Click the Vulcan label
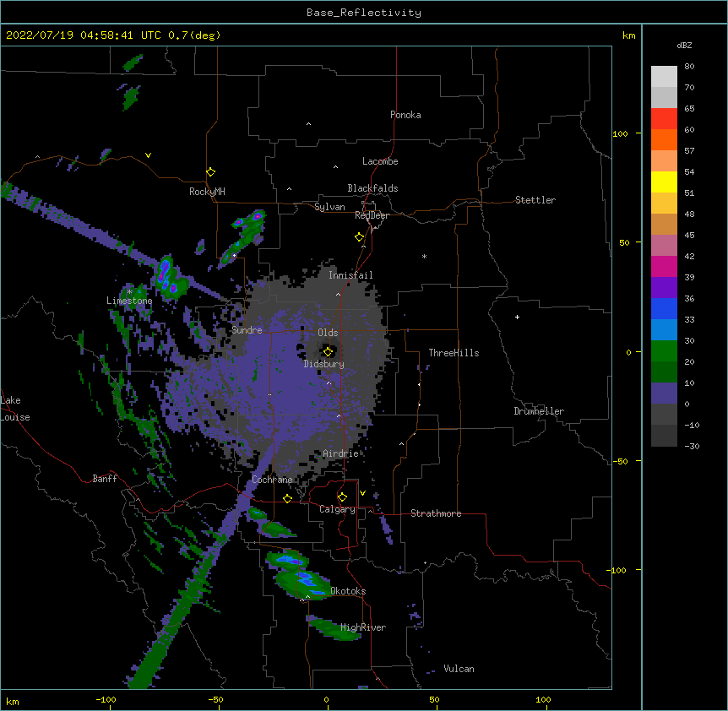728x711 pixels. coord(459,669)
